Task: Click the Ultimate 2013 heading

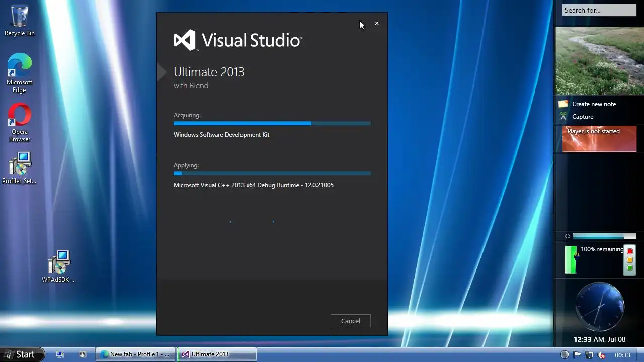Action: coord(209,72)
